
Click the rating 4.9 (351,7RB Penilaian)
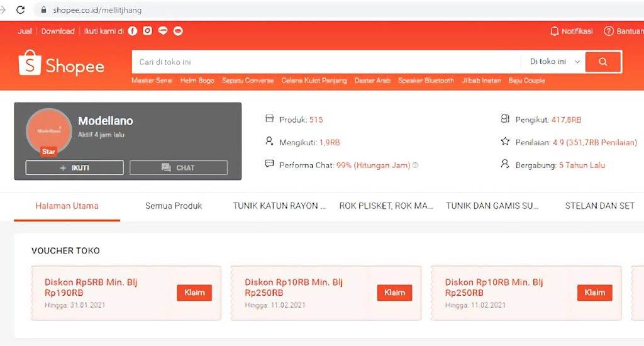[x=595, y=143]
